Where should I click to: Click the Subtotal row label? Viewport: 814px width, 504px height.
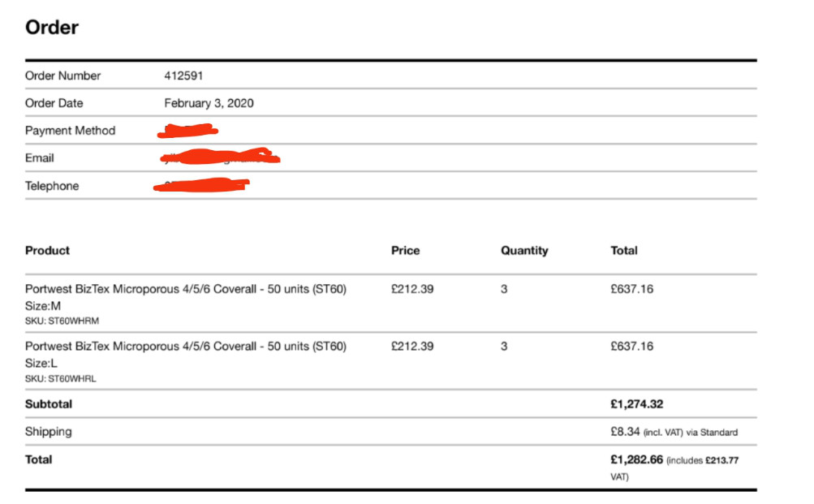click(x=49, y=404)
